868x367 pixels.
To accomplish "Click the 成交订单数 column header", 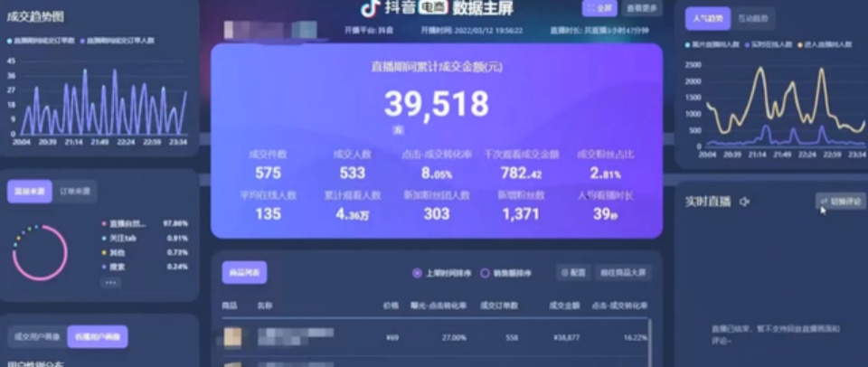I will 499,306.
